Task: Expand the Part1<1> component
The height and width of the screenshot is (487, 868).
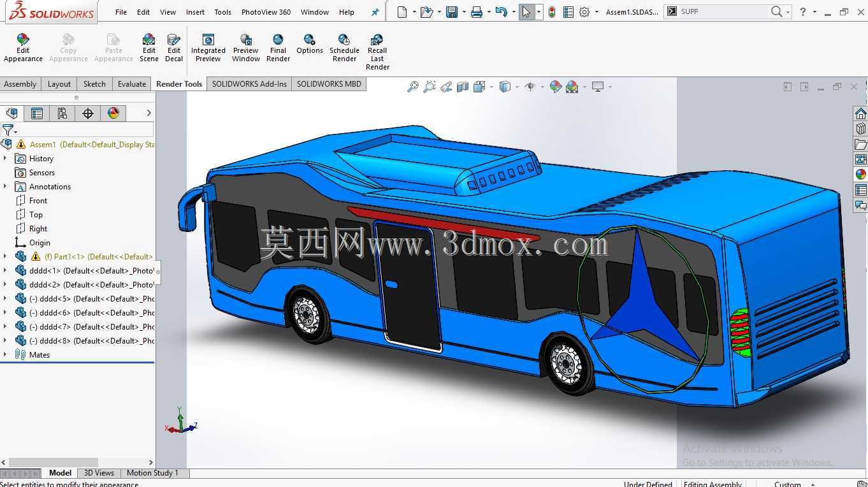Action: click(x=5, y=256)
